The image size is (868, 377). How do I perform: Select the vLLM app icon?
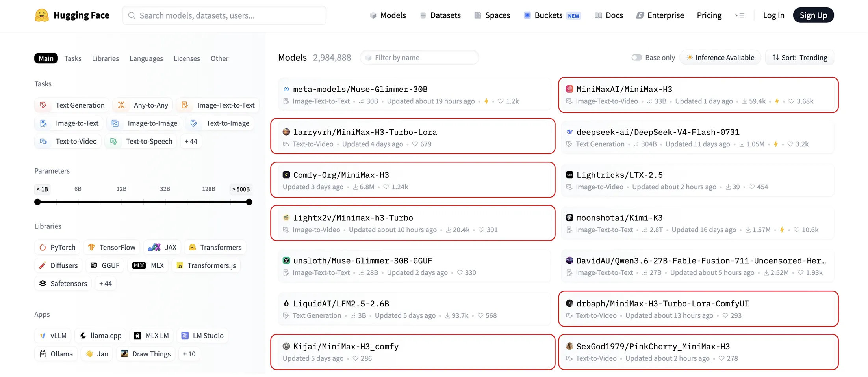(43, 336)
